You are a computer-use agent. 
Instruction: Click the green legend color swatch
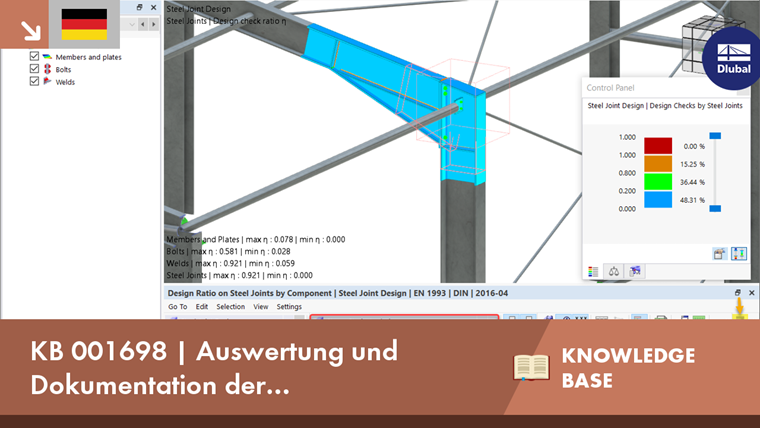pyautogui.click(x=658, y=181)
